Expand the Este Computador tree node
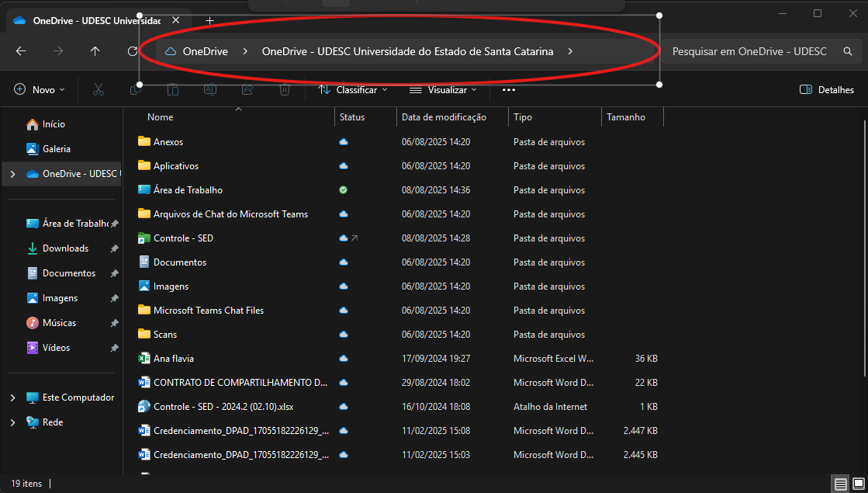Viewport: 868px width, 493px height. [x=12, y=398]
